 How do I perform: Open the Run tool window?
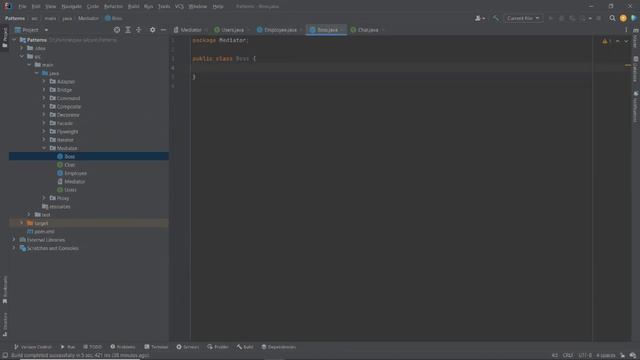tap(68, 347)
